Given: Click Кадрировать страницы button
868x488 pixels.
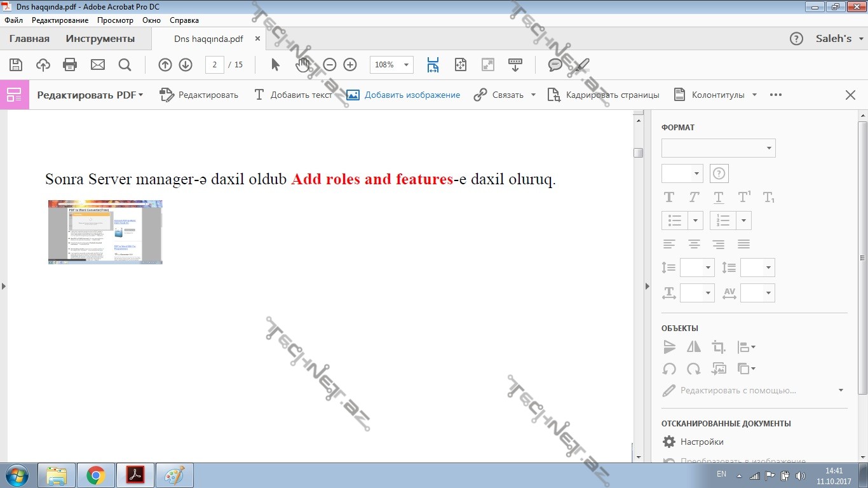Looking at the screenshot, I should [x=603, y=95].
